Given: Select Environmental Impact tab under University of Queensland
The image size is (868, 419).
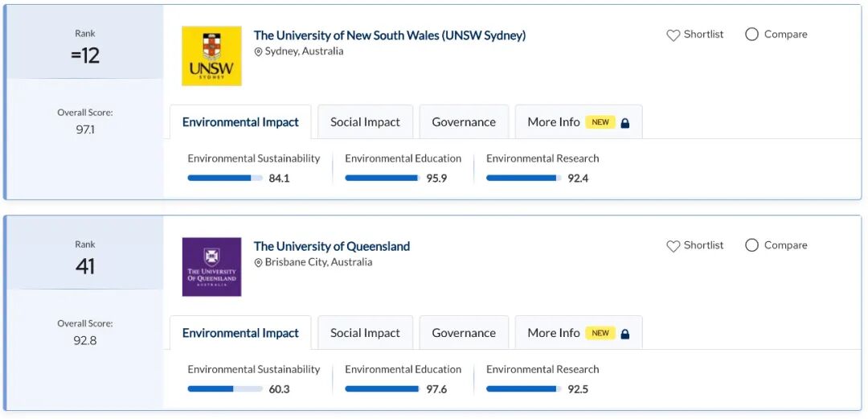Looking at the screenshot, I should coord(240,333).
